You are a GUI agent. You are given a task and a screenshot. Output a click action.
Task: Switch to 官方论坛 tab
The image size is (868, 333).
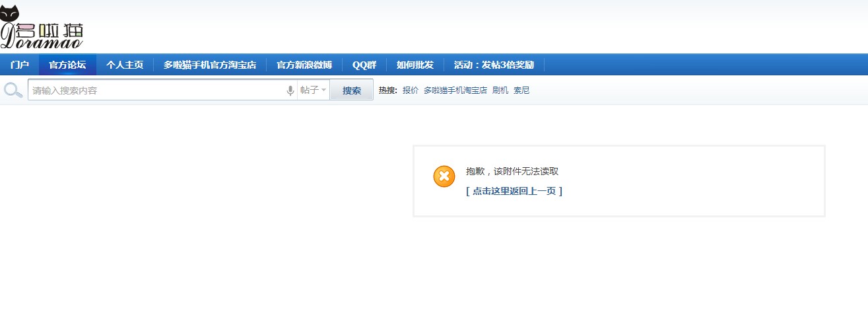pyautogui.click(x=67, y=65)
